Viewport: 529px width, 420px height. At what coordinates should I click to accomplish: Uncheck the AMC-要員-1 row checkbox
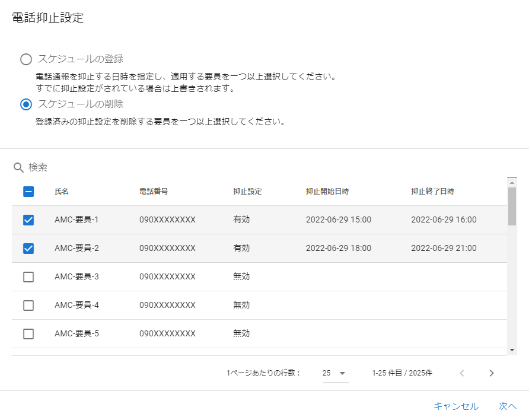click(x=28, y=219)
